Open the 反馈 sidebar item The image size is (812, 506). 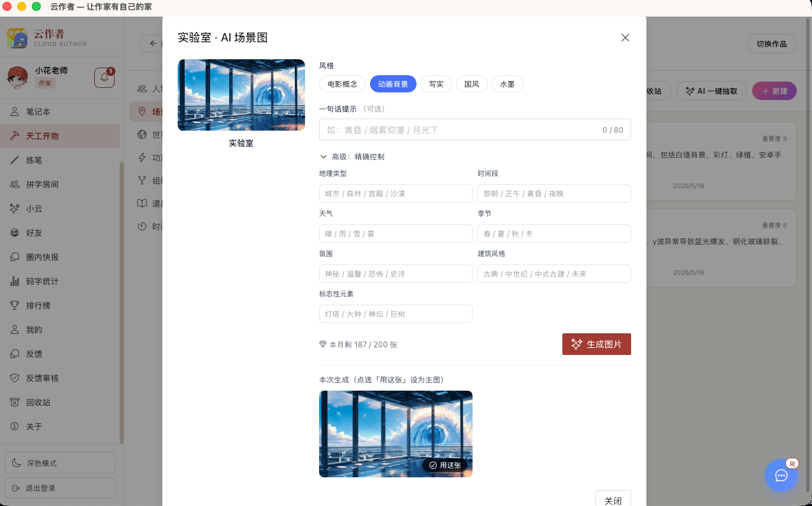point(60,354)
